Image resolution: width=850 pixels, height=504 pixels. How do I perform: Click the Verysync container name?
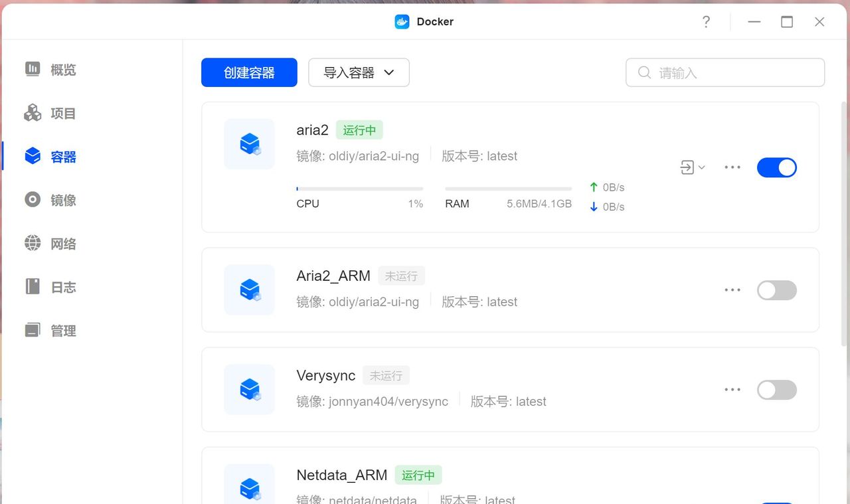tap(326, 375)
